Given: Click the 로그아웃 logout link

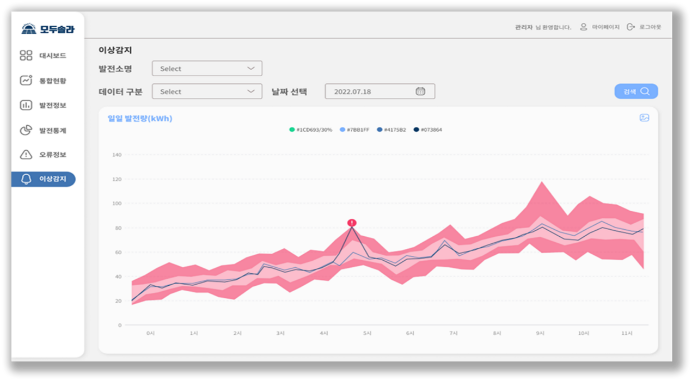Looking at the screenshot, I should coord(644,27).
